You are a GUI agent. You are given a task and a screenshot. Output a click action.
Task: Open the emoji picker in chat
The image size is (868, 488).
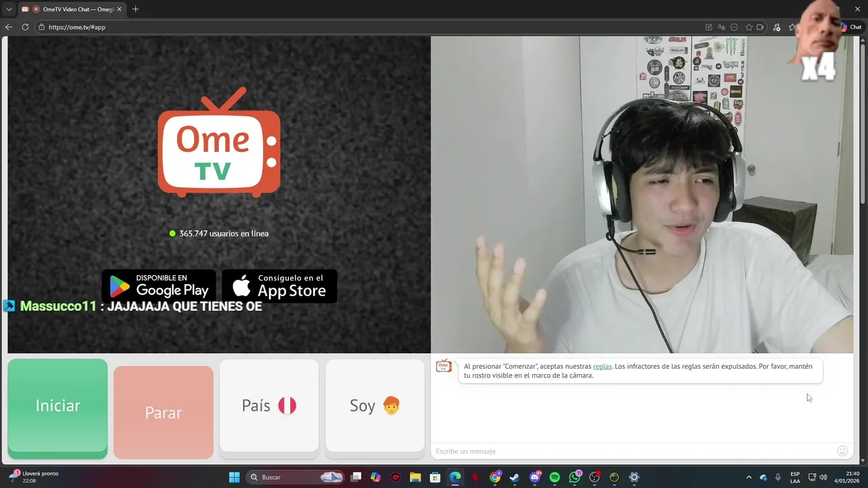(x=842, y=451)
